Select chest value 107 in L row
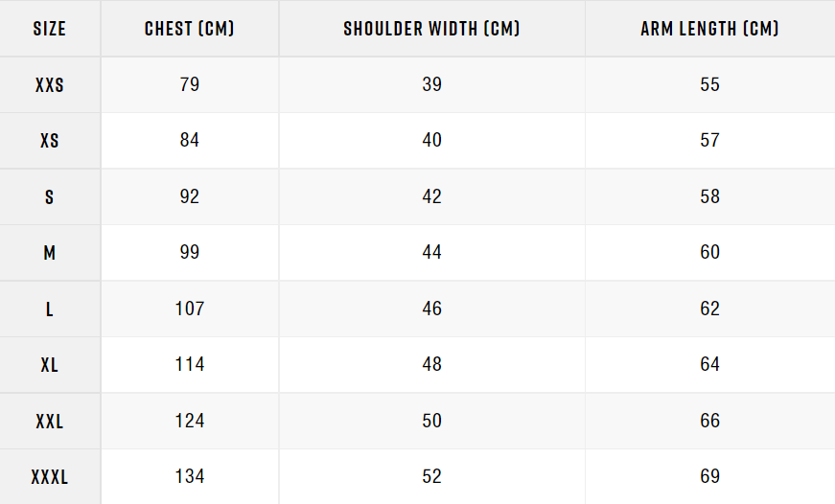Viewport: 835px width, 504px height. [x=190, y=309]
